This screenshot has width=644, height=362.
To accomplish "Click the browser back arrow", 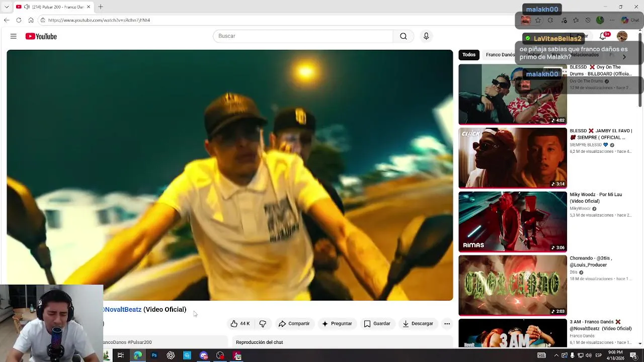I will tap(7, 20).
